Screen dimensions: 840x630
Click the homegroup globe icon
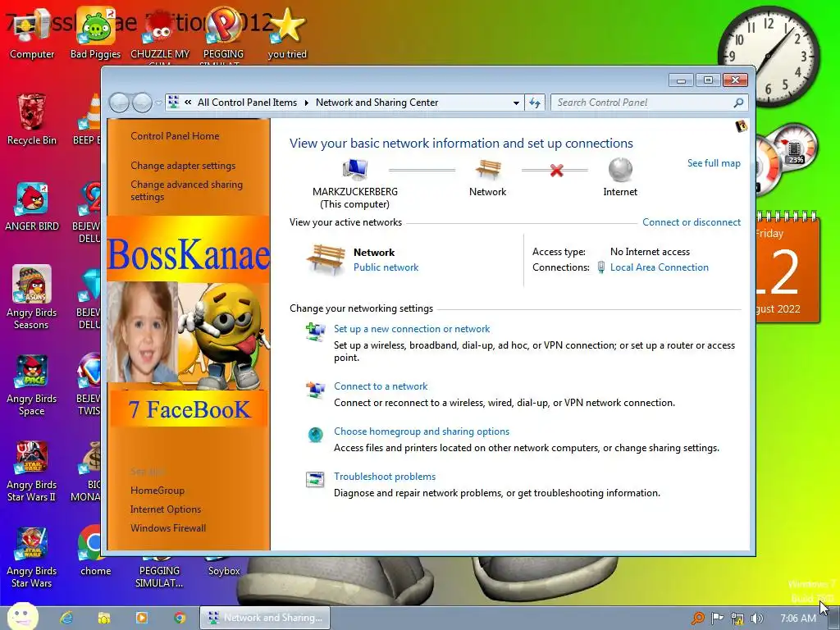pos(315,435)
